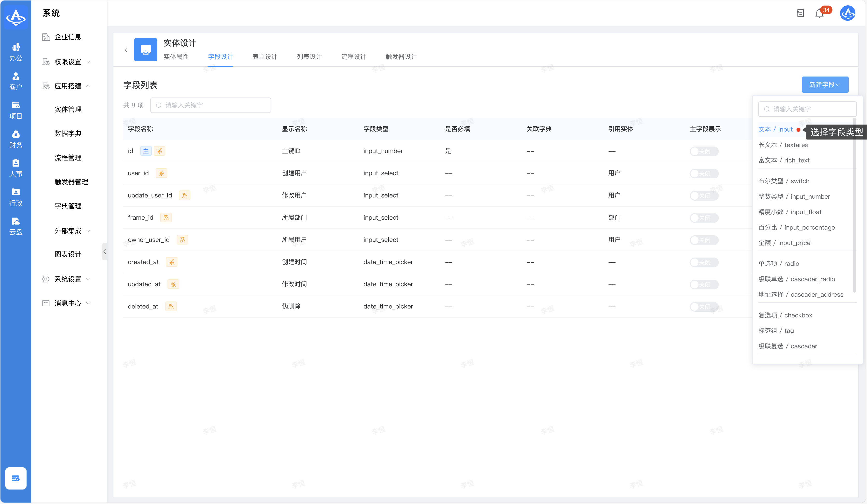Click the notification bell icon
The image size is (867, 504).
pyautogui.click(x=819, y=13)
